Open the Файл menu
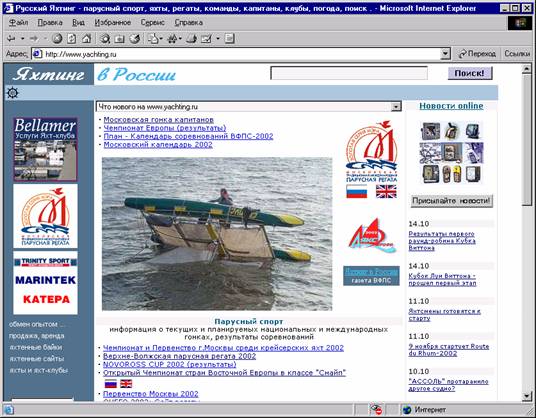Screen dimensions: 536x418 pyautogui.click(x=18, y=23)
